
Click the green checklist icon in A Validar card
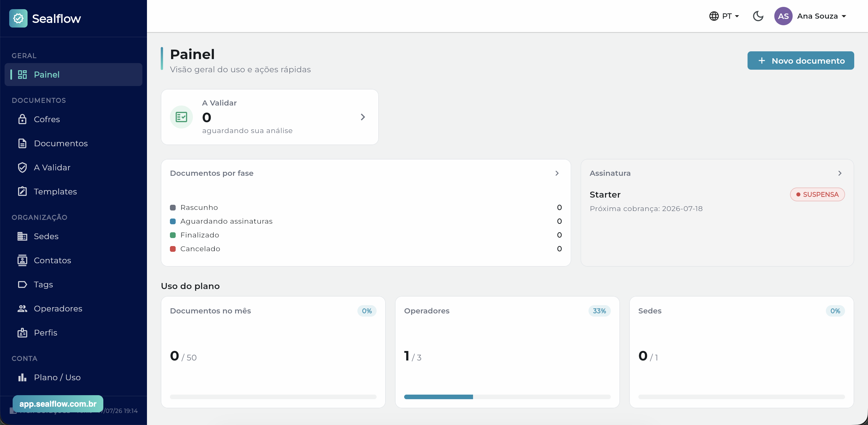[x=181, y=117]
